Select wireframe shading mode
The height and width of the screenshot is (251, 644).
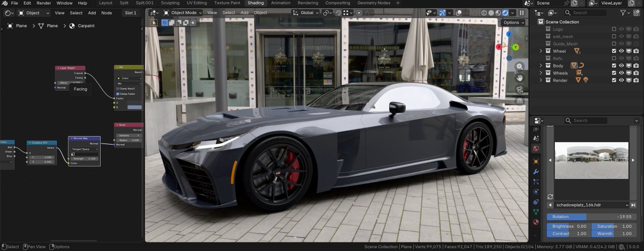pos(484,12)
